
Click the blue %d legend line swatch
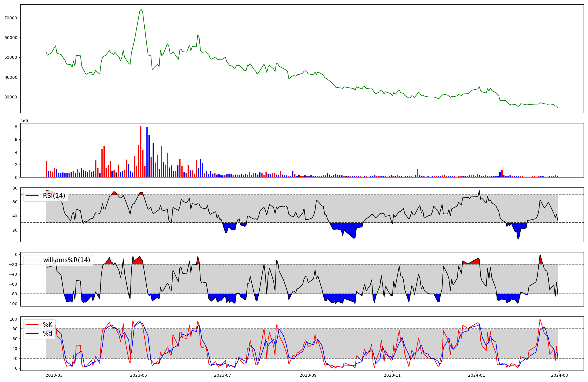[32, 334]
